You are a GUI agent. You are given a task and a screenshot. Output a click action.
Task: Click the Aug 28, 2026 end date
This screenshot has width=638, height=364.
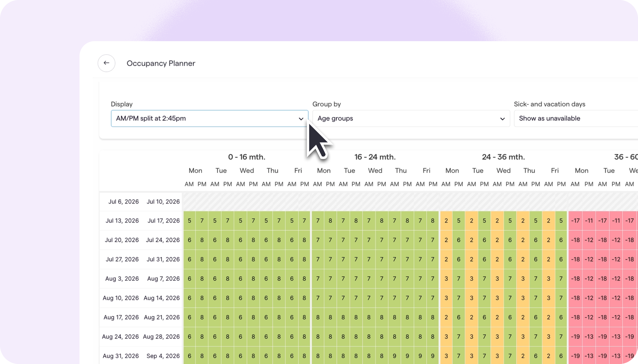pos(161,337)
